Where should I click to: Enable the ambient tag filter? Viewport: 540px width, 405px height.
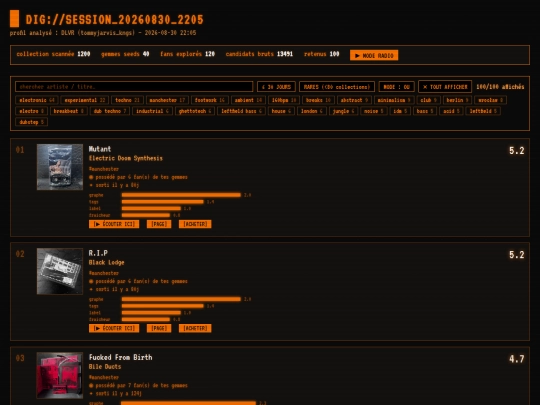click(x=248, y=100)
